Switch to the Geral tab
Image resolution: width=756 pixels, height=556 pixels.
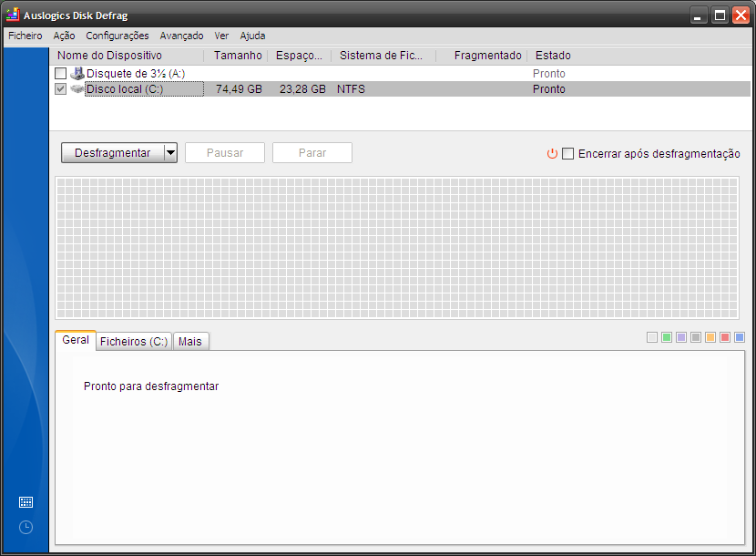76,340
